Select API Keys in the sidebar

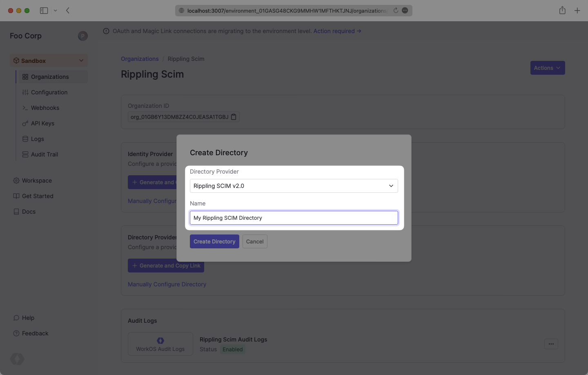(x=42, y=123)
